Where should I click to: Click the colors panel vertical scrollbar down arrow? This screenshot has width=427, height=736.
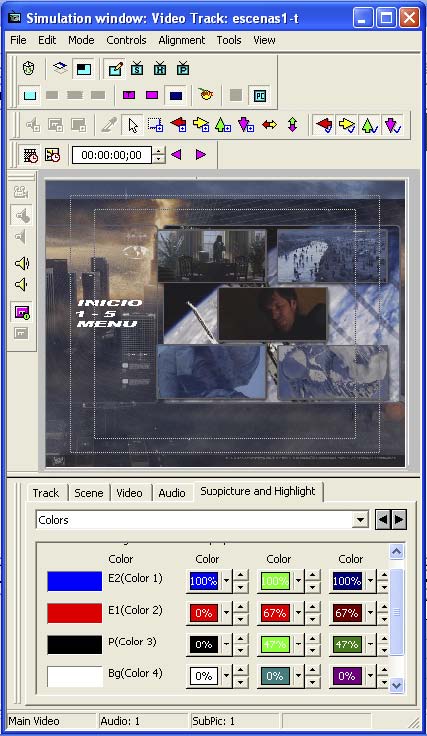[x=396, y=685]
